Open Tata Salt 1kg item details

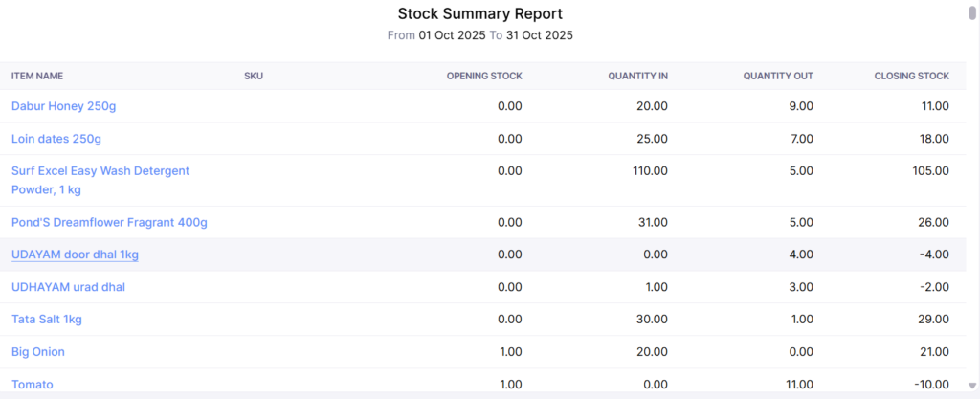pyautogui.click(x=47, y=320)
